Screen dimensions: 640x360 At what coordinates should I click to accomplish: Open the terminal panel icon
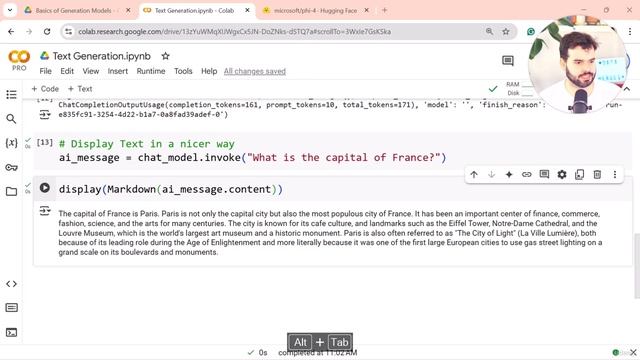(x=11, y=333)
